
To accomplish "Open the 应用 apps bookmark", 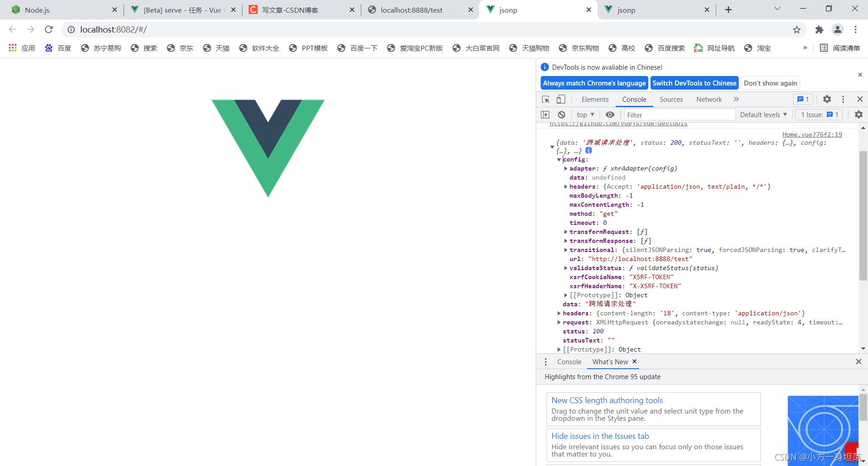I will click(22, 48).
